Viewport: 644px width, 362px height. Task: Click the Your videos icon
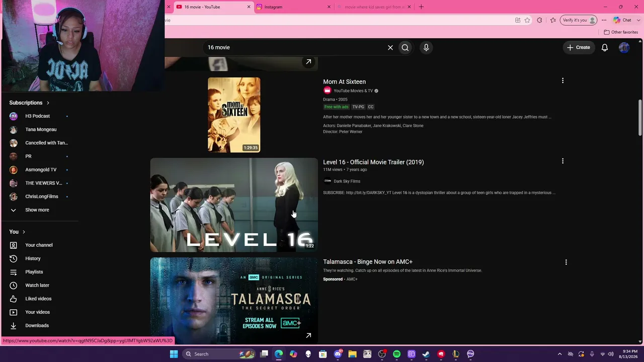click(14, 312)
